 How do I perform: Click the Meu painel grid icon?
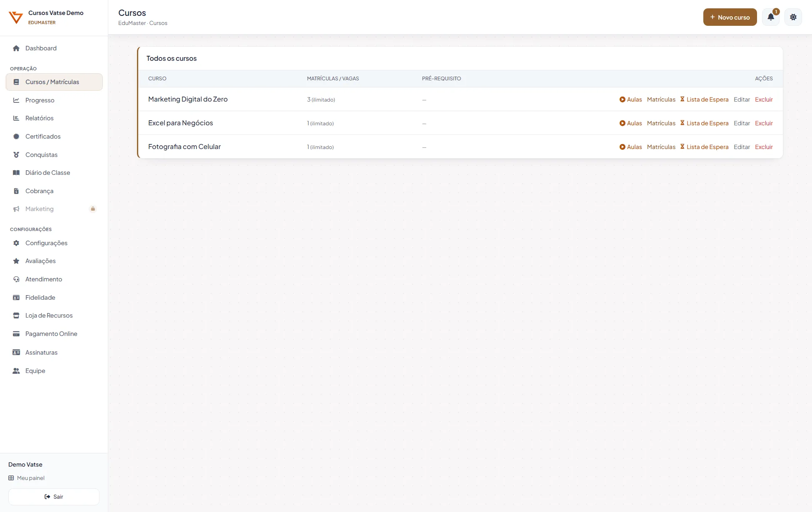pyautogui.click(x=11, y=478)
